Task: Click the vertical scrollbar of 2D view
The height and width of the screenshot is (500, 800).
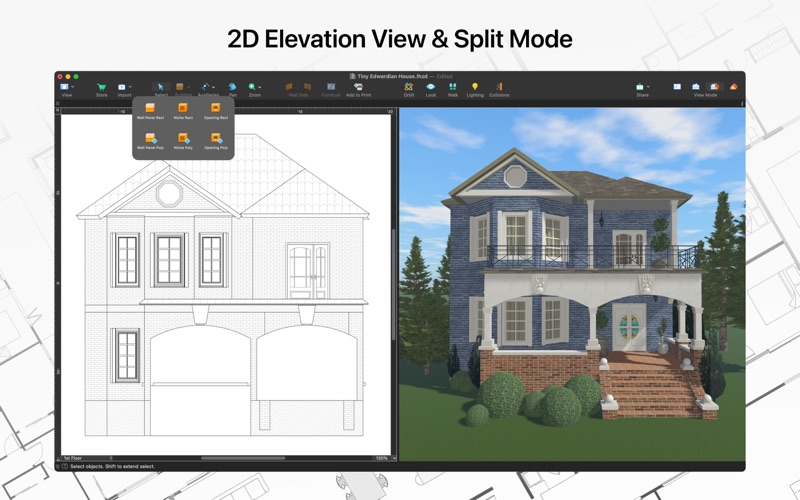Action: point(393,284)
